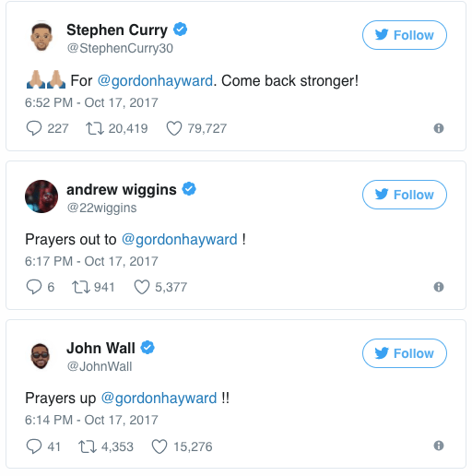The image size is (472, 476).
Task: Open @gordonhayward mention in Curry's tweet
Action: 155,81
